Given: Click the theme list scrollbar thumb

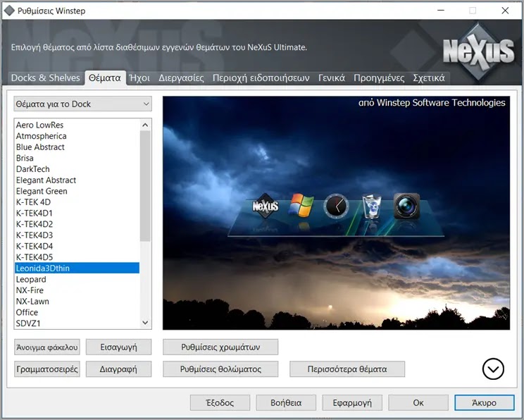Looking at the screenshot, I should pos(145,186).
